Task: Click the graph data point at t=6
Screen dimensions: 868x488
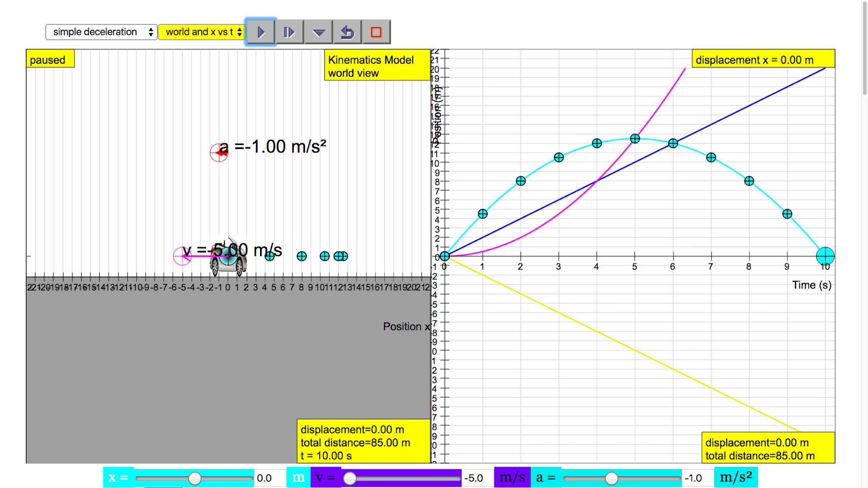Action: point(673,143)
